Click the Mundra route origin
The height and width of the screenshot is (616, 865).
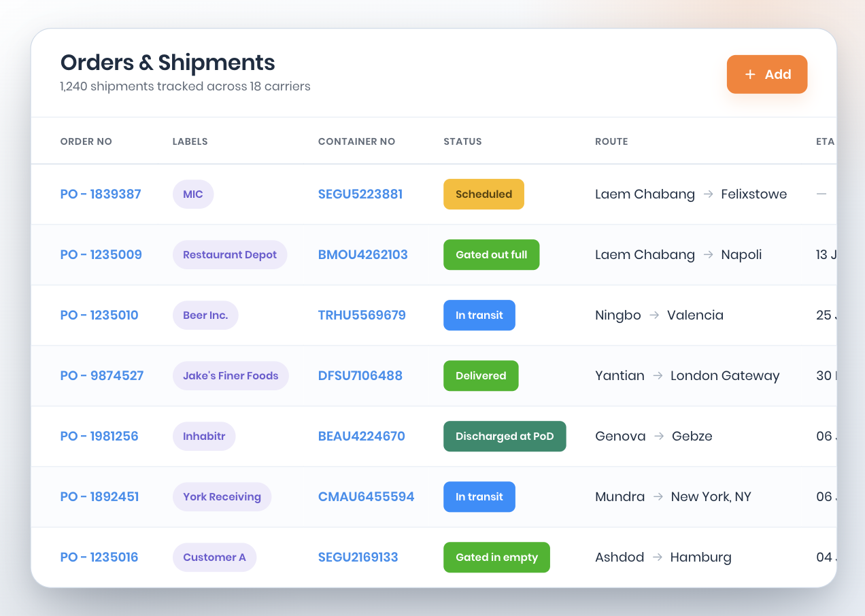(620, 497)
